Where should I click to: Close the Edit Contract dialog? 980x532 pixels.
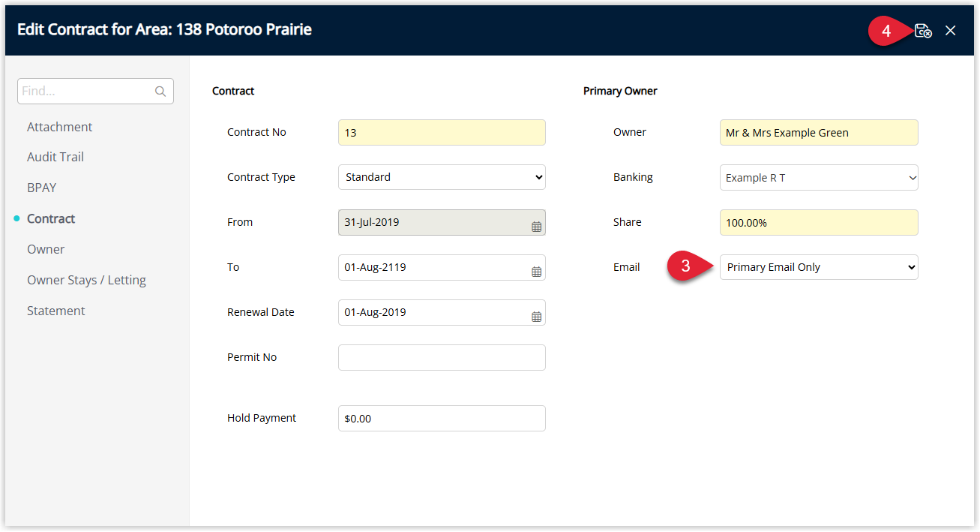pyautogui.click(x=951, y=31)
